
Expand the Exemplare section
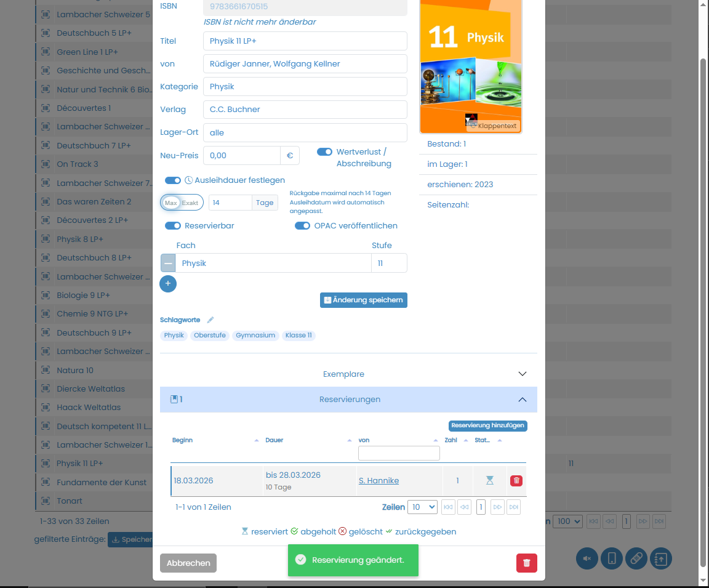pos(522,373)
